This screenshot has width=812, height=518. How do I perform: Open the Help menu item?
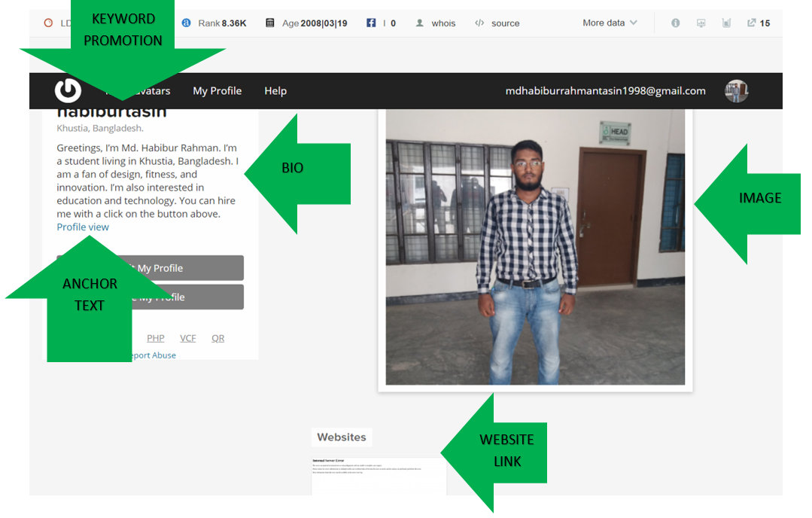coord(275,90)
